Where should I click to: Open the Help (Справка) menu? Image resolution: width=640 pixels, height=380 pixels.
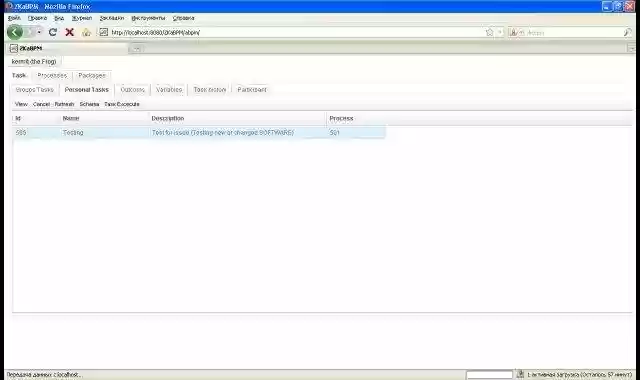tap(184, 18)
